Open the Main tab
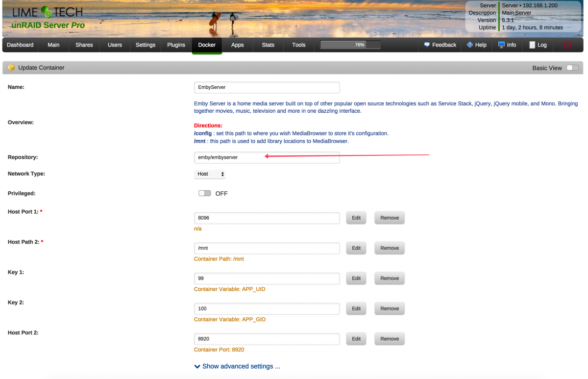The width and height of the screenshot is (588, 379). [53, 45]
